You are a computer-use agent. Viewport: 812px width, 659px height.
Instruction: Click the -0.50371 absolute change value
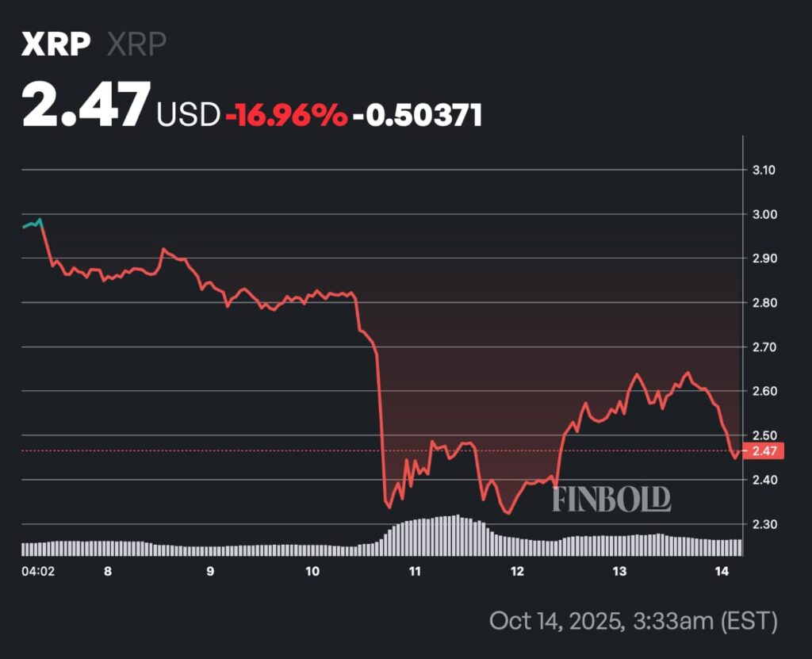[417, 115]
